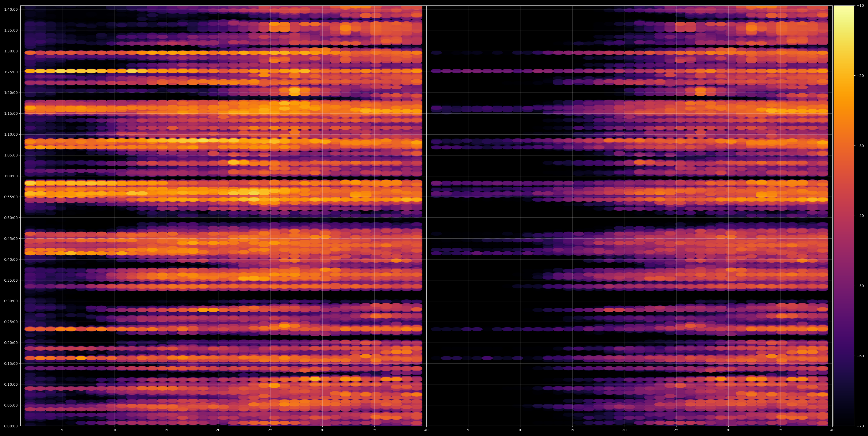Viewport: 868px width, 436px height.
Task: Select the 0:50:00 tick label
Action: coord(11,218)
